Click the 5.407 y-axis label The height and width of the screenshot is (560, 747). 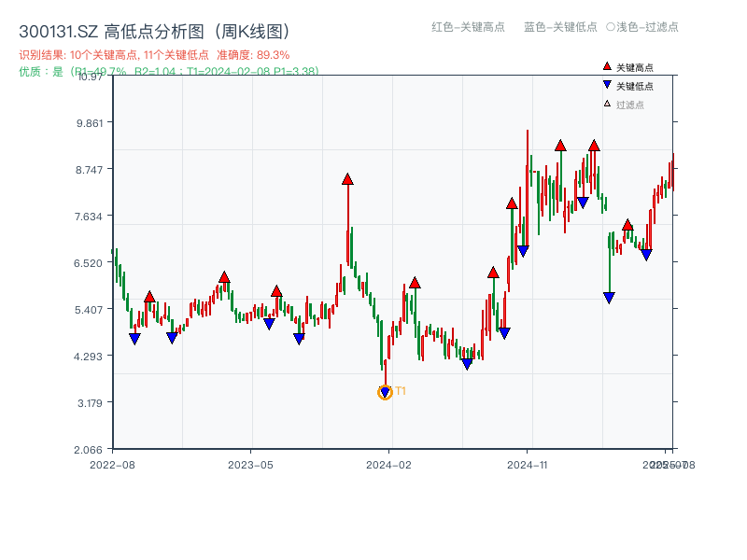[89, 310]
